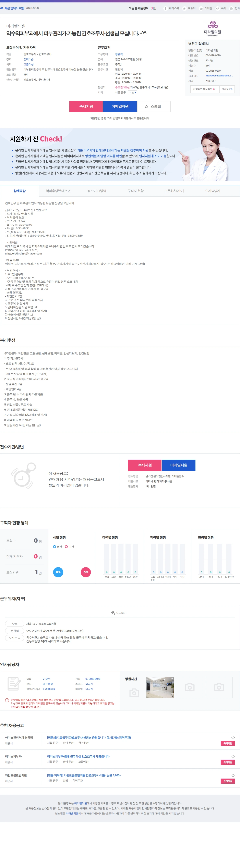Bookmark the 아이스킨피부과 명동점 posting star
The image size is (240, 868).
[x=233, y=738]
